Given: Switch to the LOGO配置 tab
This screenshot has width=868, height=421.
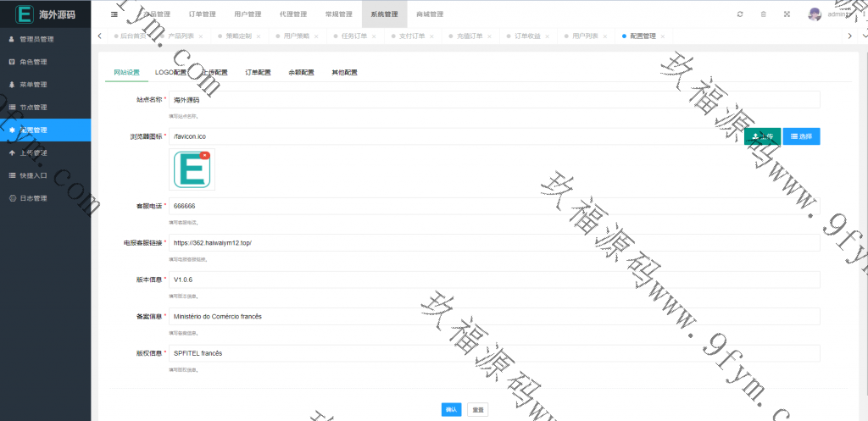Looking at the screenshot, I should coord(170,73).
